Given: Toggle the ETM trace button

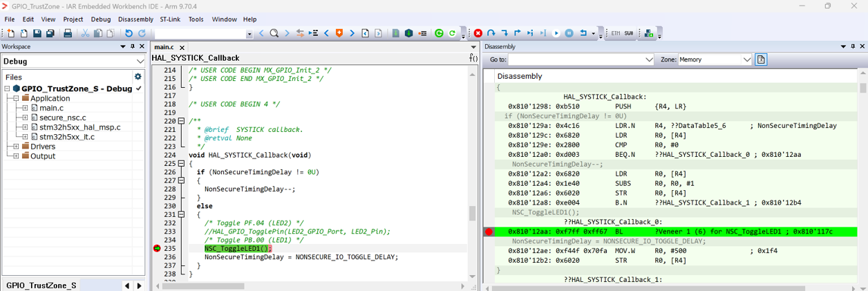Looking at the screenshot, I should [x=615, y=33].
